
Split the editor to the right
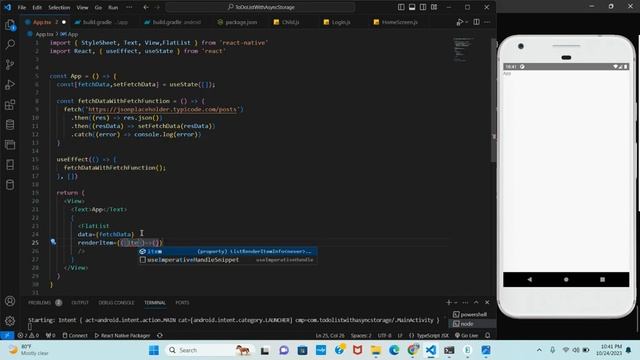click(x=476, y=22)
